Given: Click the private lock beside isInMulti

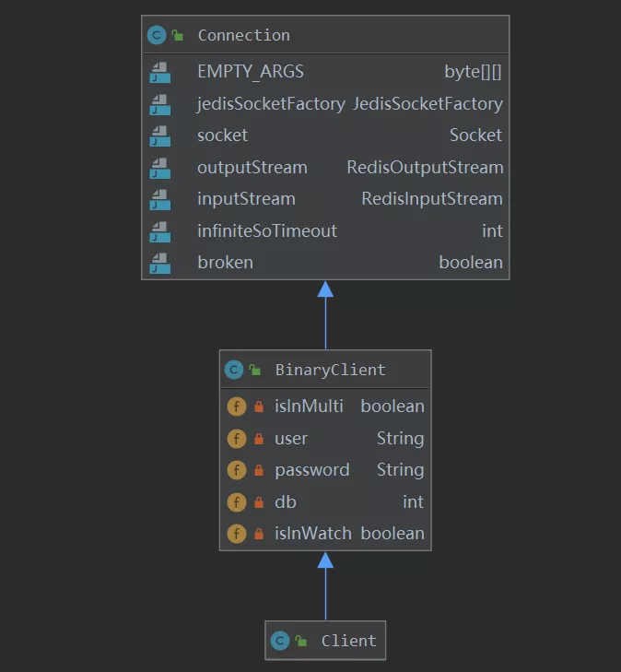Looking at the screenshot, I should click(259, 407).
